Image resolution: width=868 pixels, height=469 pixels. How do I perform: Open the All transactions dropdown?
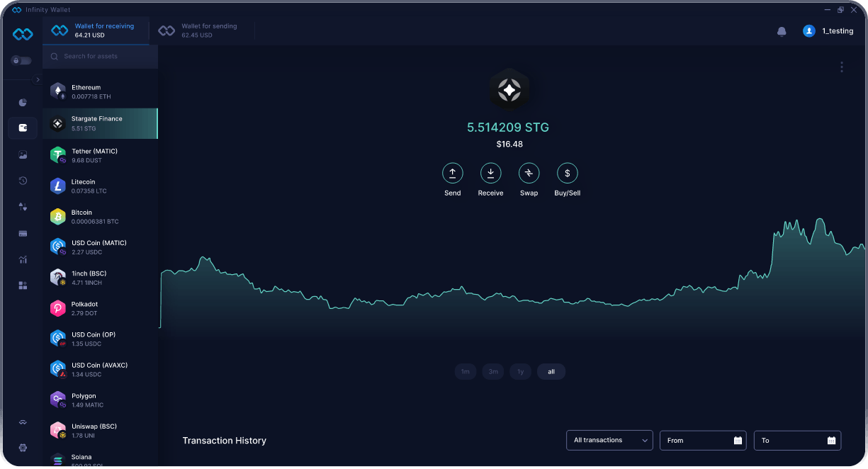pyautogui.click(x=609, y=440)
